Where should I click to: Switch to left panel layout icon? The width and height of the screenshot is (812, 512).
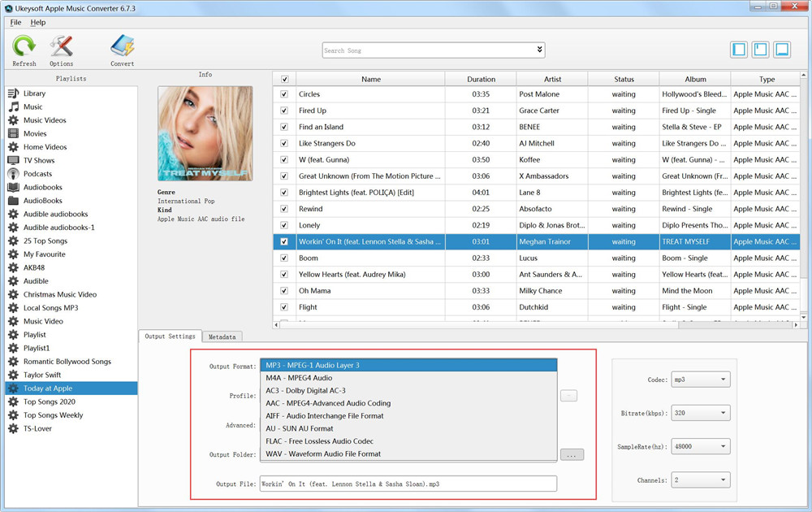click(739, 50)
